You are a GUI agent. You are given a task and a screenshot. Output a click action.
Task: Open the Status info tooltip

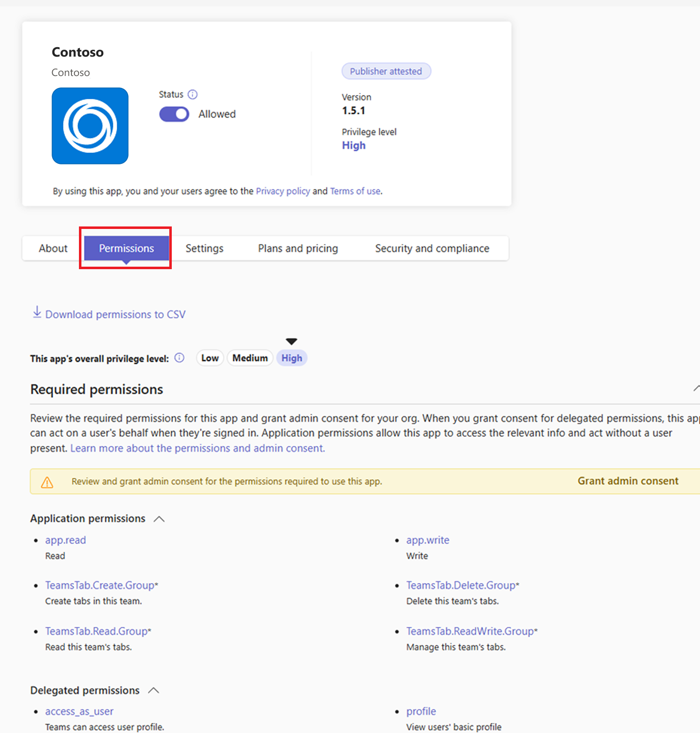coord(193,94)
